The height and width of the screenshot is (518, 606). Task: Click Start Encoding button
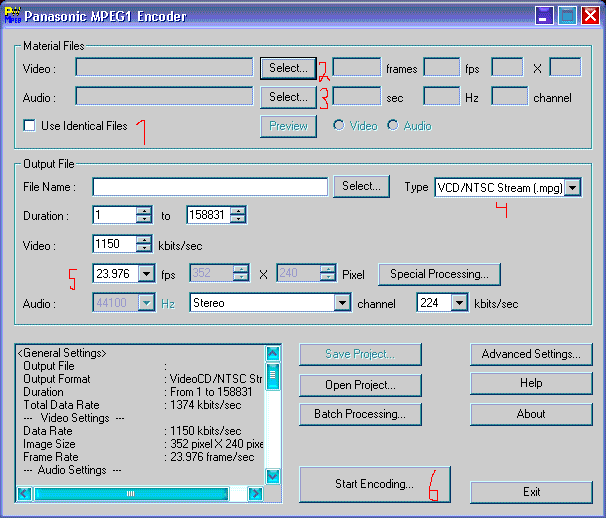point(375,484)
